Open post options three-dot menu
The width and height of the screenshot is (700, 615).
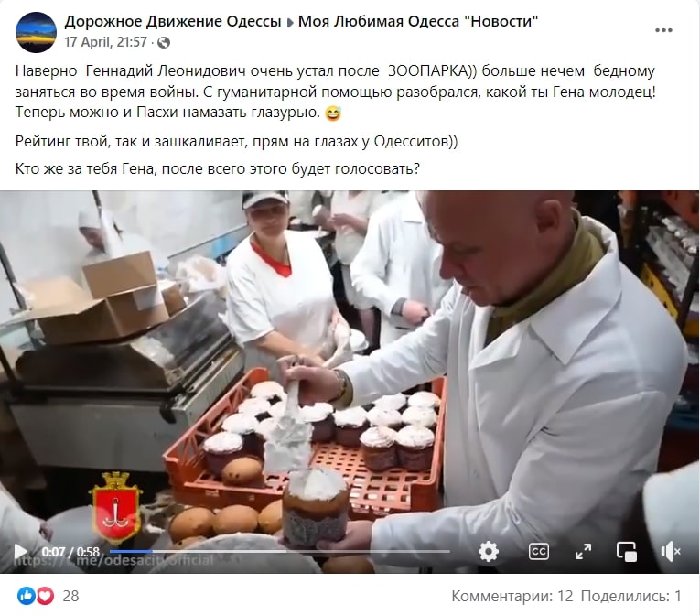click(x=663, y=30)
